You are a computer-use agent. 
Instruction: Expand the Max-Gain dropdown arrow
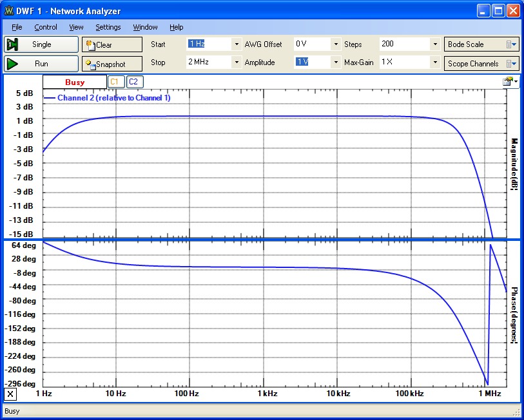click(435, 62)
